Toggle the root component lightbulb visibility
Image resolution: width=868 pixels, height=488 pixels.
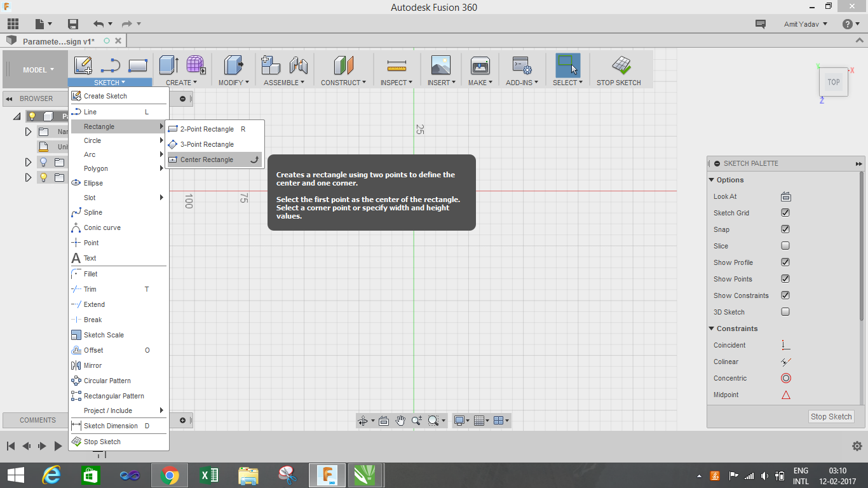(32, 116)
